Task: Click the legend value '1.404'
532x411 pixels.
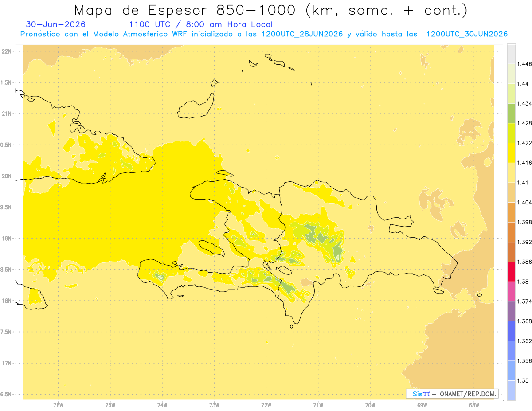Action: tap(525, 202)
